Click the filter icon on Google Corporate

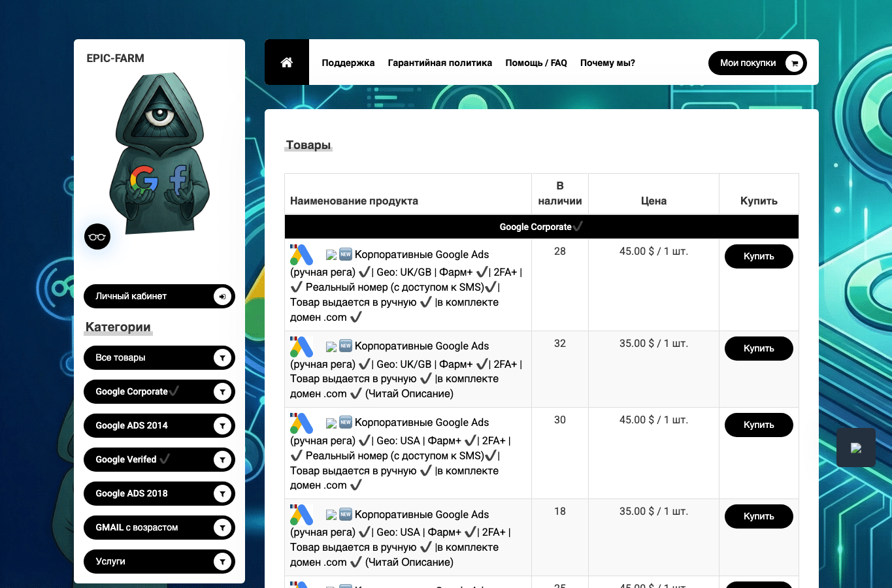pyautogui.click(x=222, y=392)
